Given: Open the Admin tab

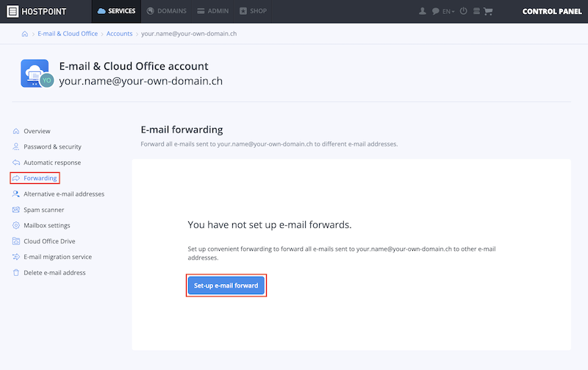Looking at the screenshot, I should tap(213, 11).
